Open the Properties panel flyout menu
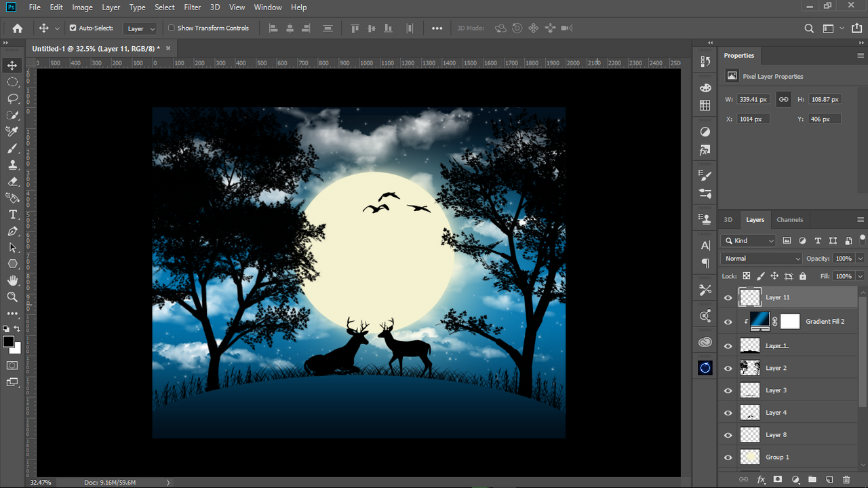This screenshot has width=868, height=488. point(861,56)
